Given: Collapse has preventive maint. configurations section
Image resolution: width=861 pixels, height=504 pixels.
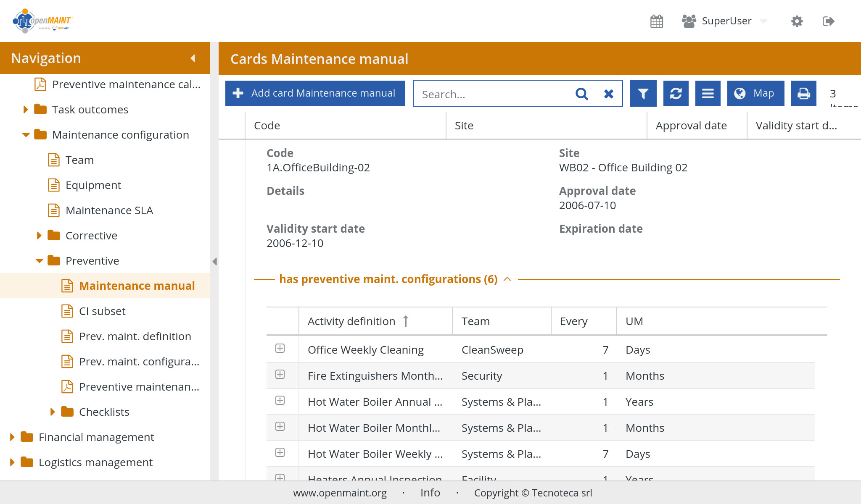Looking at the screenshot, I should 507,279.
